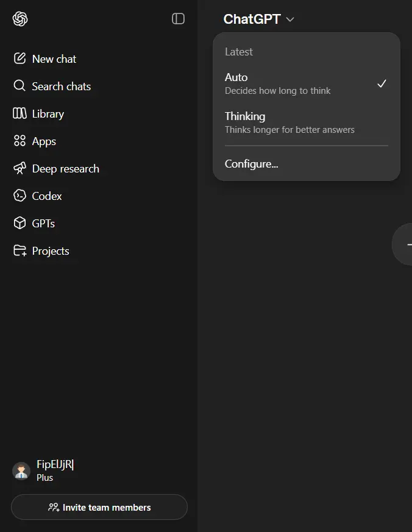Click the New chat pencil icon
Image resolution: width=412 pixels, height=532 pixels.
[x=20, y=59]
